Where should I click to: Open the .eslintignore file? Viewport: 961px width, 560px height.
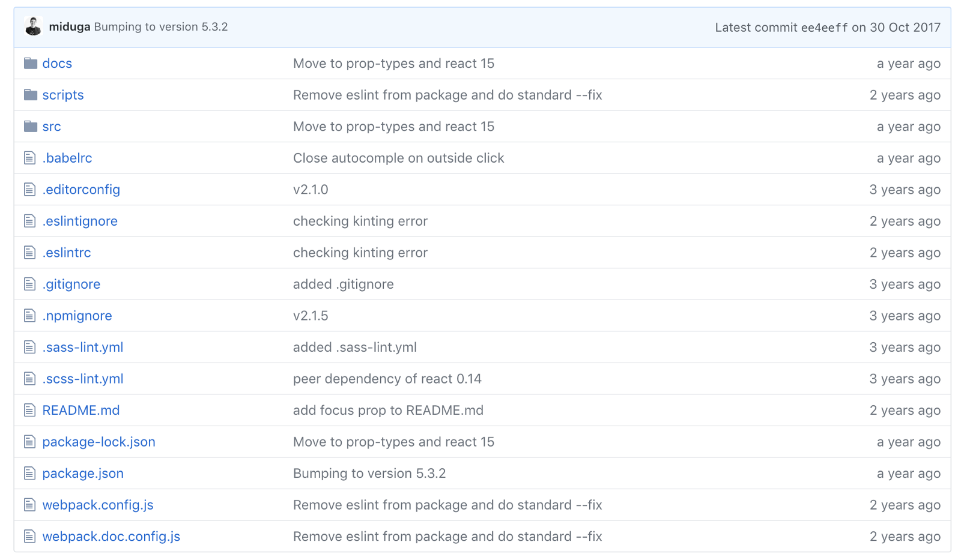(80, 221)
